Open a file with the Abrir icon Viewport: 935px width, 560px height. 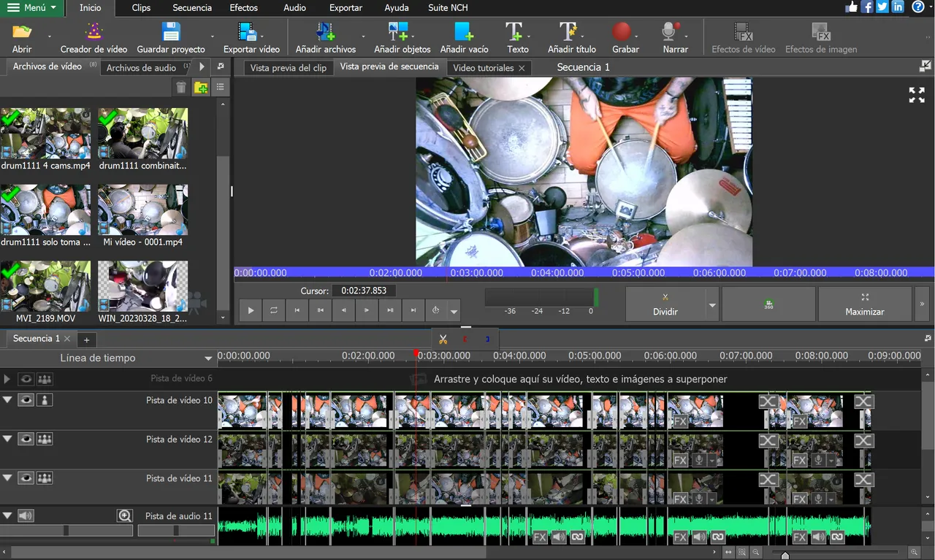pos(22,31)
